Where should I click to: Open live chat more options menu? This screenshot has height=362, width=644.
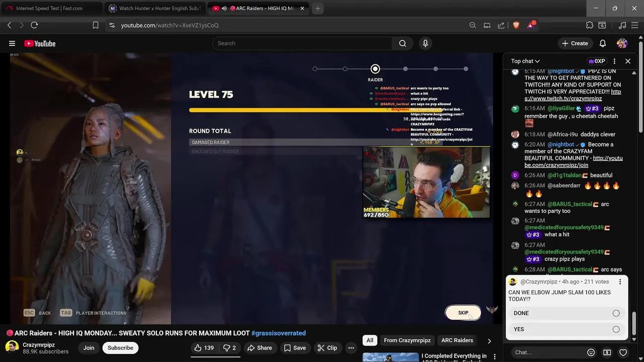(614, 61)
